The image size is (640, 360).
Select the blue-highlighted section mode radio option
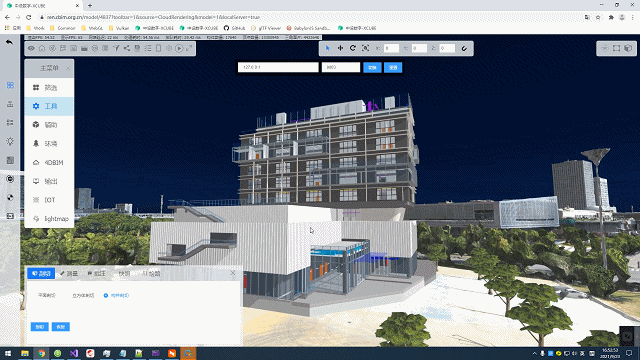[116, 296]
